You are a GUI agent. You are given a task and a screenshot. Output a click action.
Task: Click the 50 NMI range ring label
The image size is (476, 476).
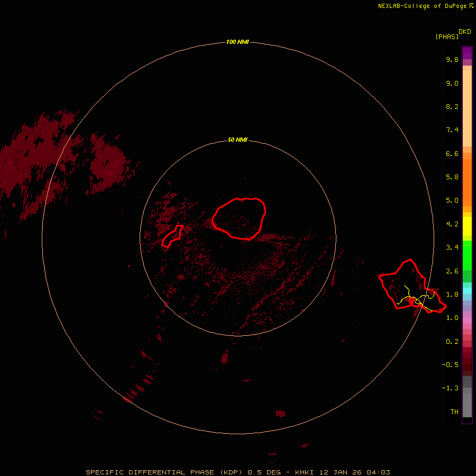point(237,140)
